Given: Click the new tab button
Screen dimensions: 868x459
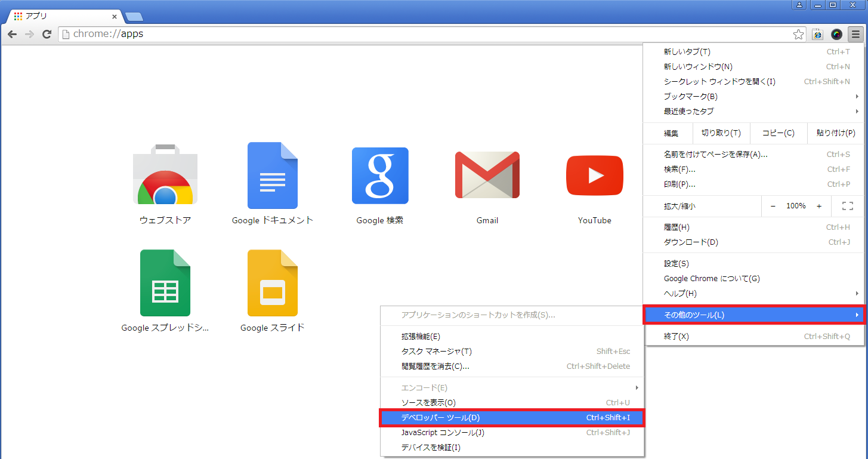Looking at the screenshot, I should [x=134, y=16].
